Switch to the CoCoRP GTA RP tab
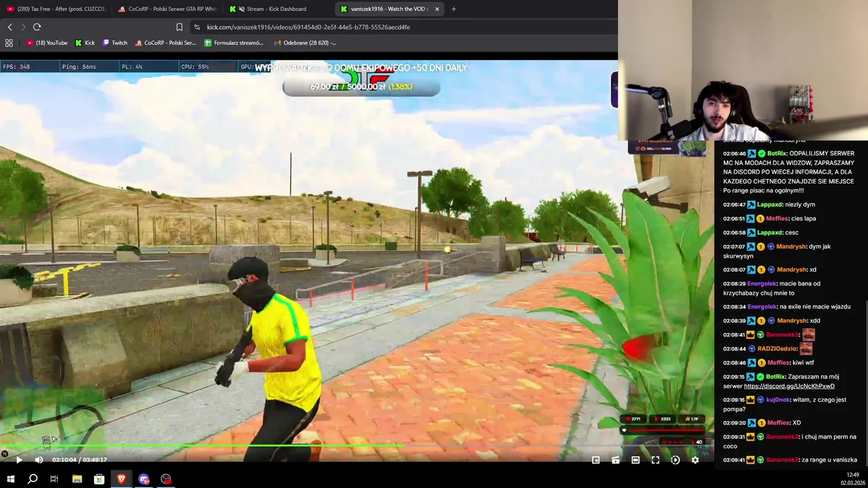 (167, 9)
